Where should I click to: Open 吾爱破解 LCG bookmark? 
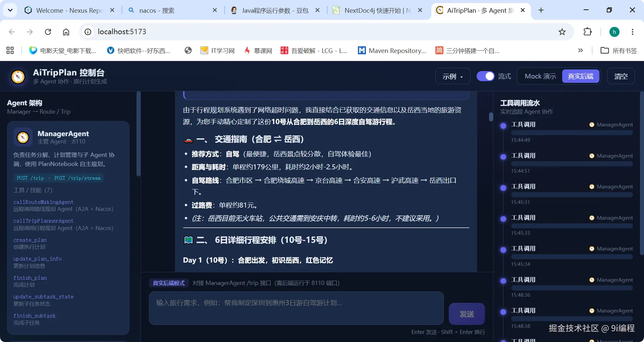(314, 51)
